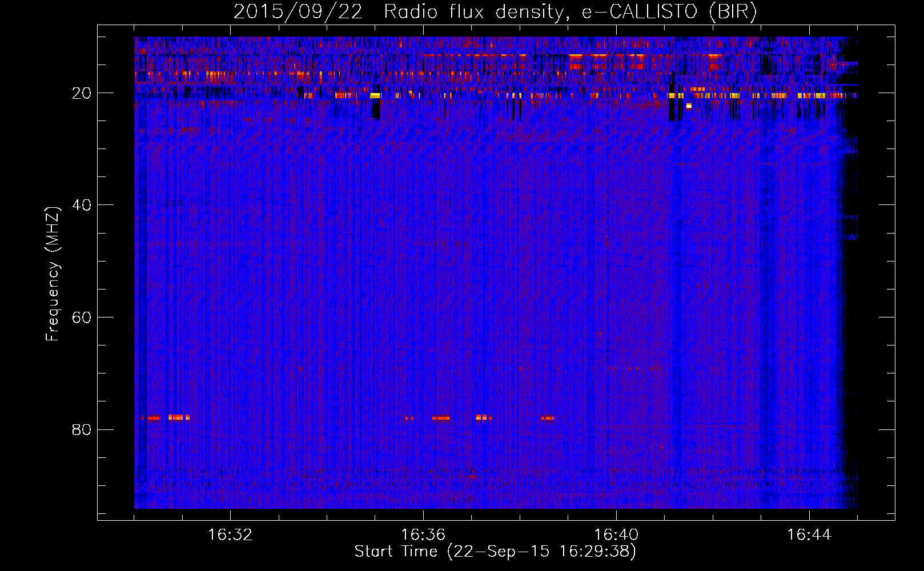Image resolution: width=924 pixels, height=571 pixels.
Task: Select the 16:32 time tick label
Action: tap(230, 535)
